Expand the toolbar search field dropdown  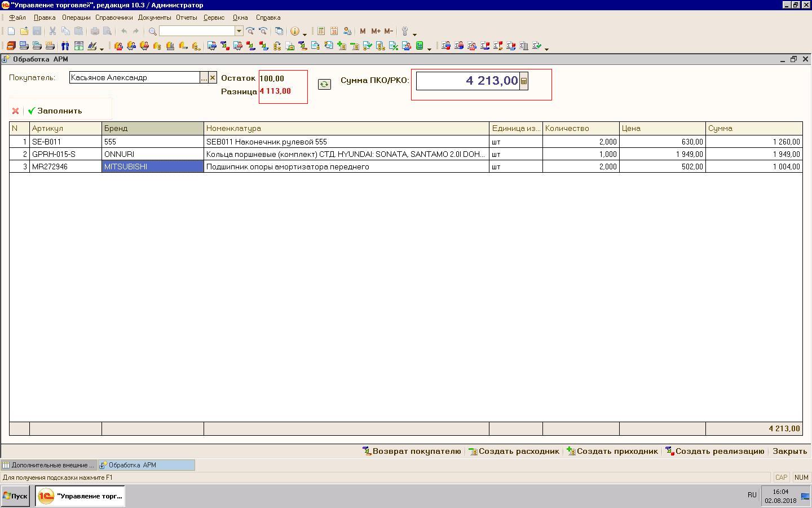pos(239,31)
